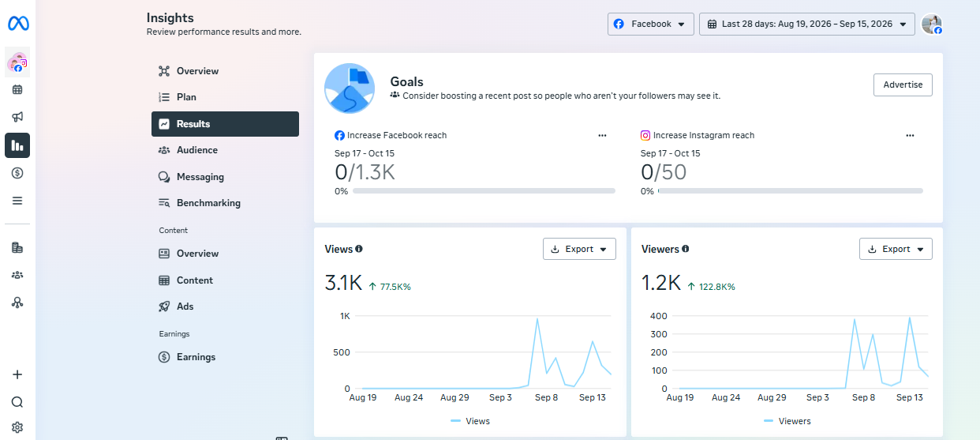Click the Viewers info icon
Viewport: 980px width, 440px height.
click(685, 249)
